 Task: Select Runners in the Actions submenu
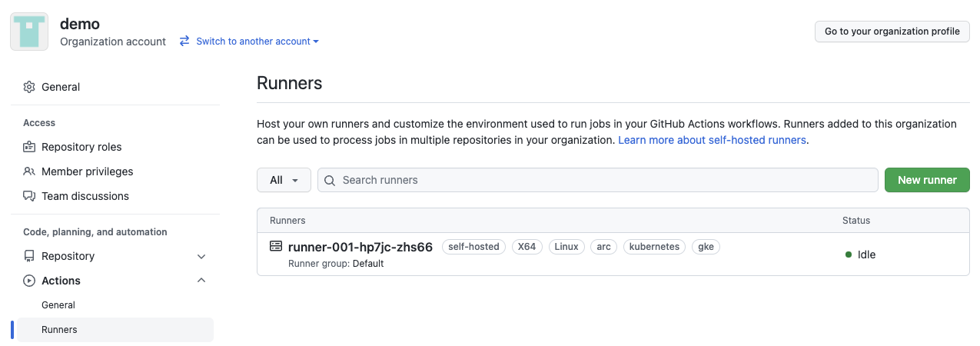(x=115, y=330)
